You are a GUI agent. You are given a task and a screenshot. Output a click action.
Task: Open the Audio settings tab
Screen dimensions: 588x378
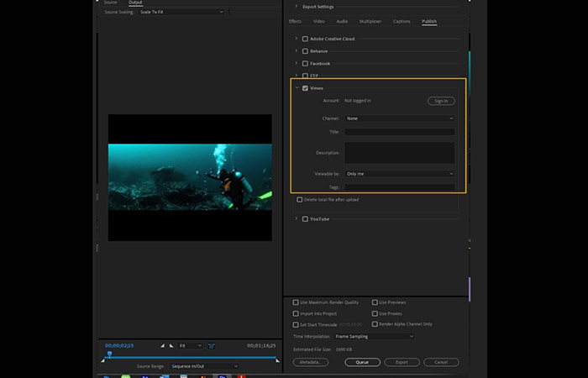tap(342, 21)
